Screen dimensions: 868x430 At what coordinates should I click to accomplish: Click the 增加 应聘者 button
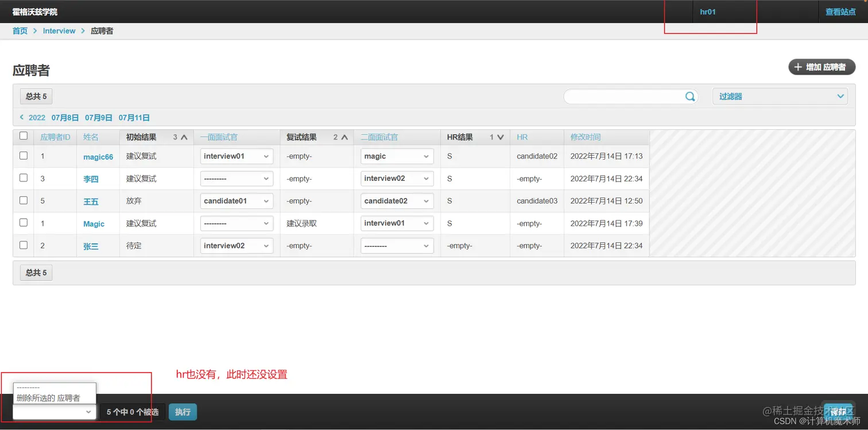click(x=821, y=67)
